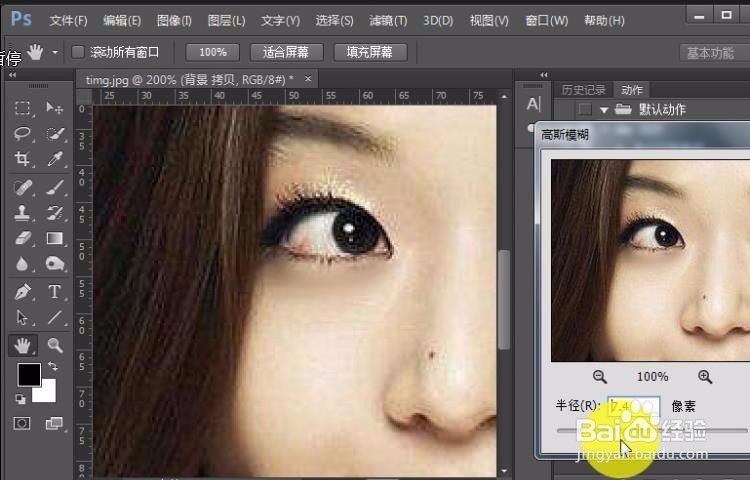
Task: Open the Edit menu
Action: (x=122, y=21)
